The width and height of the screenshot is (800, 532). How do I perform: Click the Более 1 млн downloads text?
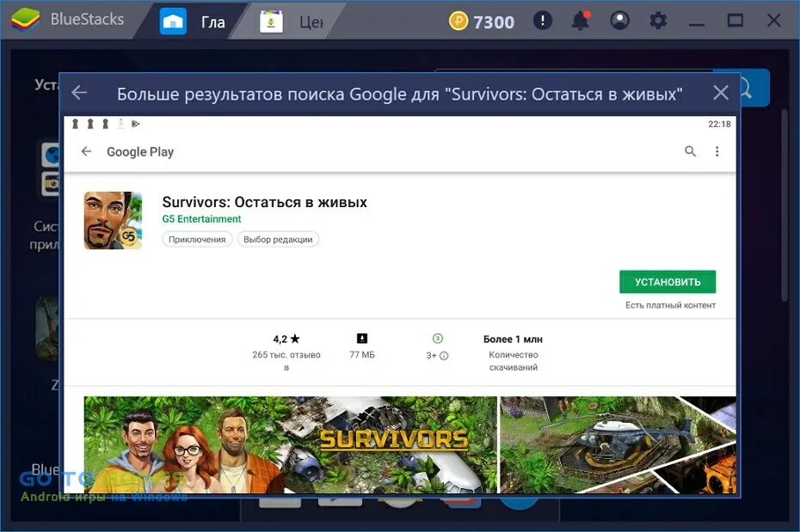(x=513, y=339)
